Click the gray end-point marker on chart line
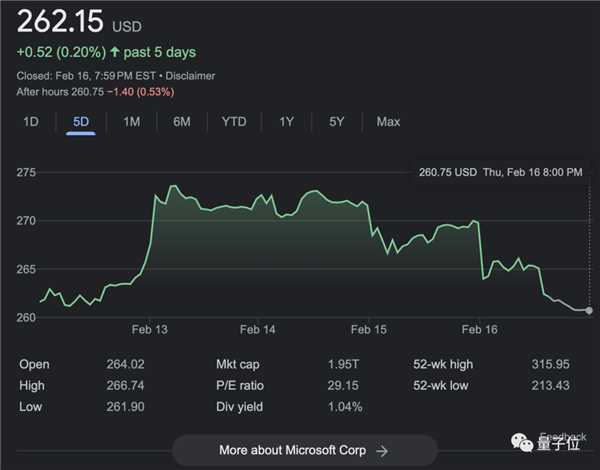Viewport: 600px width, 470px height. (589, 311)
